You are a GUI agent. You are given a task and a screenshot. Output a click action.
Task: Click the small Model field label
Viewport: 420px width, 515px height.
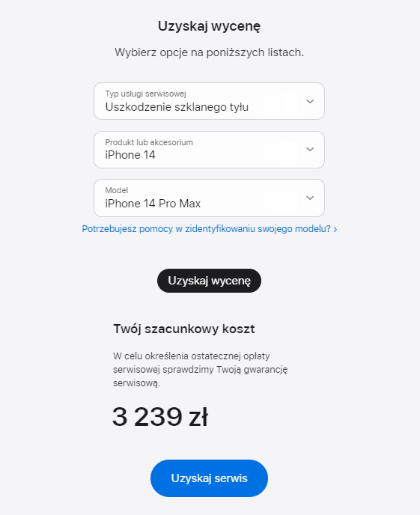[117, 190]
